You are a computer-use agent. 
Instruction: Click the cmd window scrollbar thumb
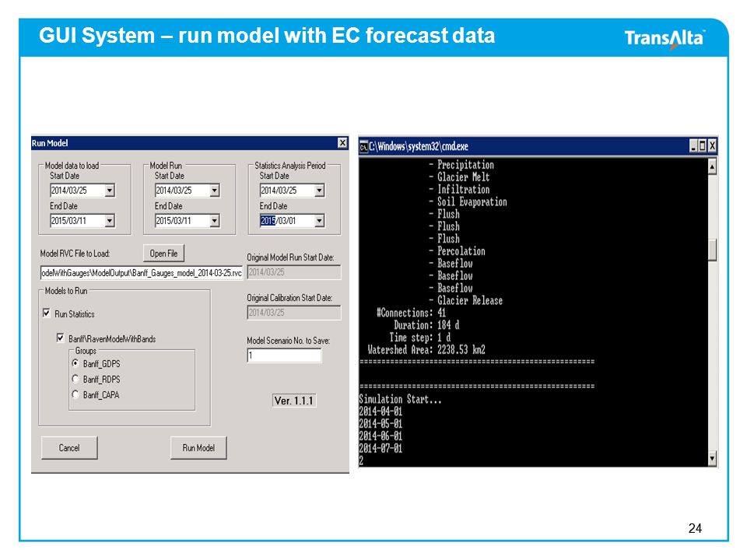pos(712,250)
